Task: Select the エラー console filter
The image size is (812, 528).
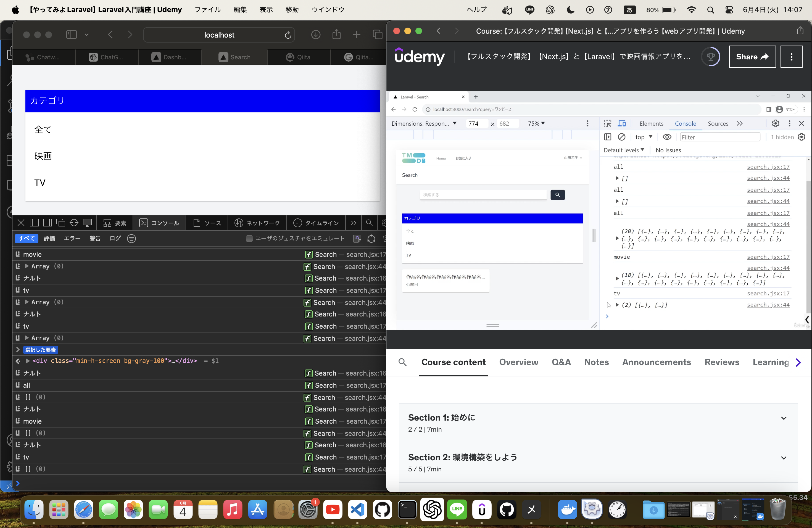Action: click(72, 238)
